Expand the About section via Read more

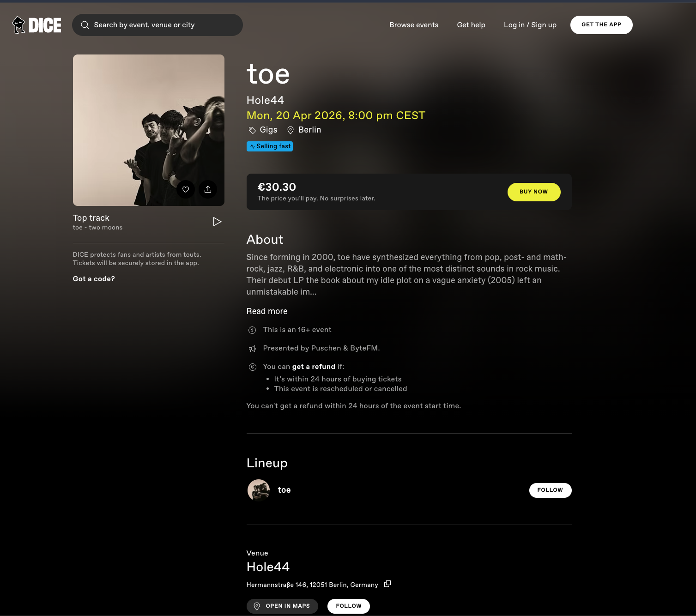(x=267, y=311)
